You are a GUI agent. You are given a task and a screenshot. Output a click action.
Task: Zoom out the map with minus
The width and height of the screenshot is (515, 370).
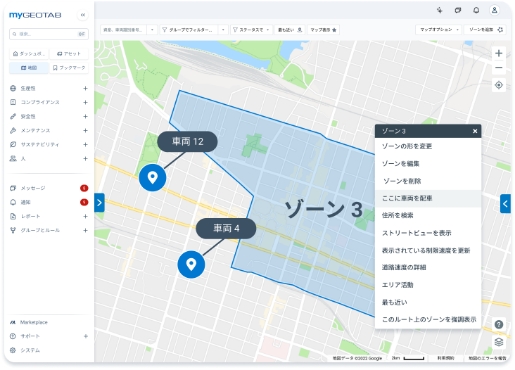point(499,68)
